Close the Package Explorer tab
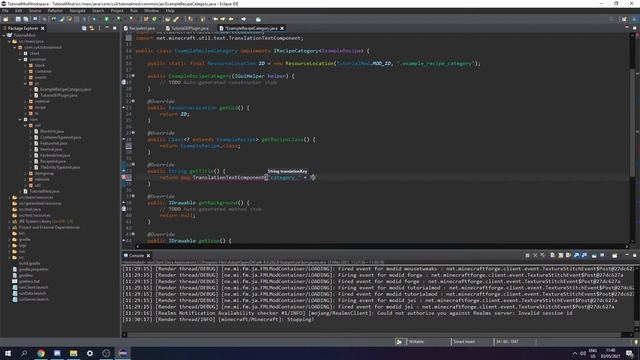Image resolution: width=640 pixels, height=360 pixels. tap(42, 28)
